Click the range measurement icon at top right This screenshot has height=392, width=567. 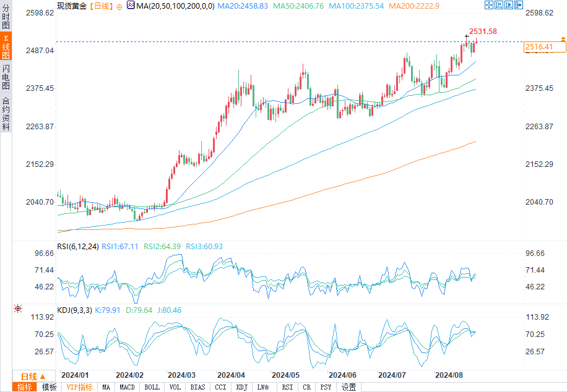click(x=498, y=6)
